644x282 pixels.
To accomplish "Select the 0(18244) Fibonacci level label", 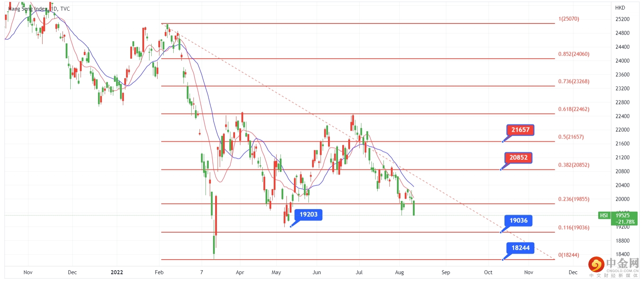I will (569, 255).
